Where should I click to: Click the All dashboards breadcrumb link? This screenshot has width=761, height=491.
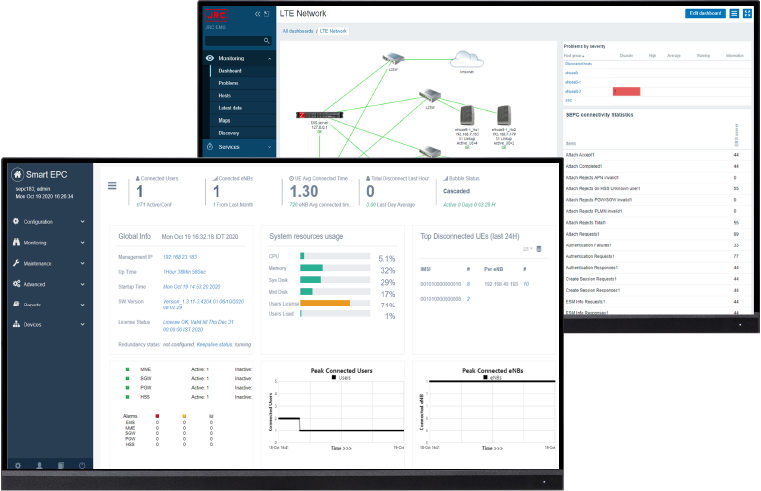tap(298, 32)
